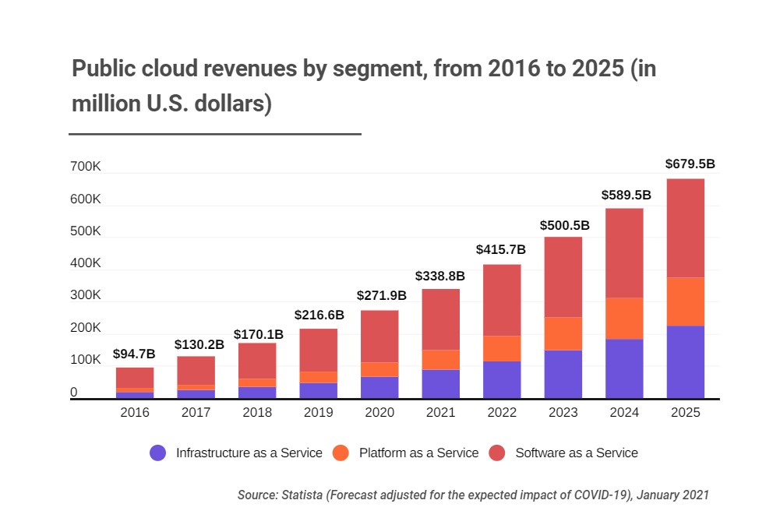Click the red SaaS segment of the 2020 bar

(x=379, y=336)
